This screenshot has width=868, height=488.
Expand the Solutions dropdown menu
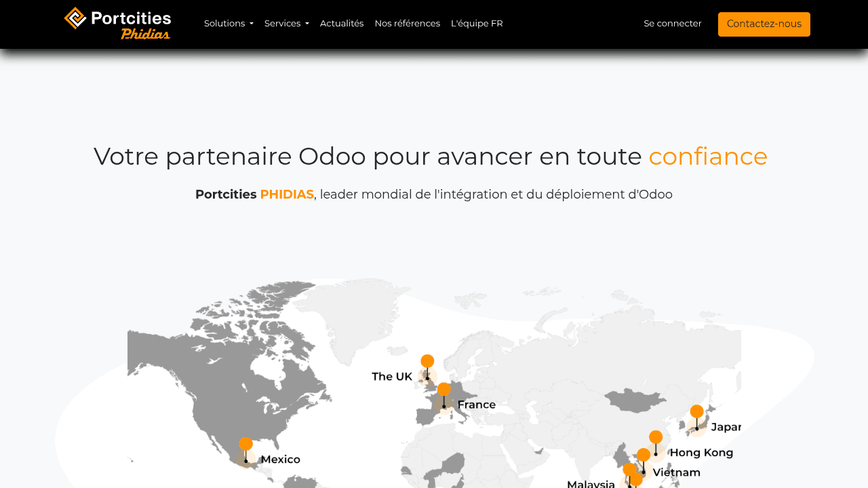[229, 24]
